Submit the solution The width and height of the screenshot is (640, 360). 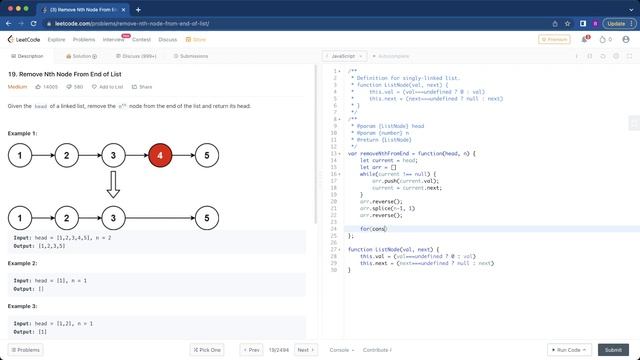613,350
